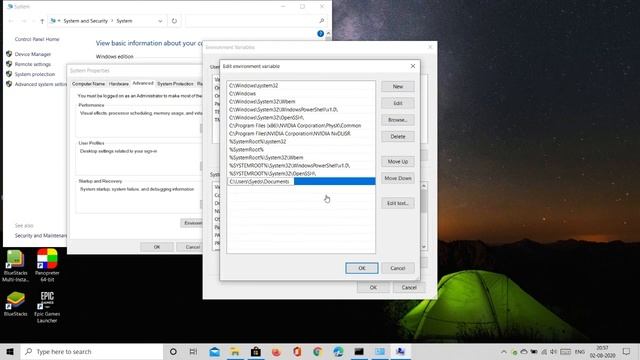Select the NVIDIA PhysX Common path entry
640x360 pixels.
click(x=301, y=125)
